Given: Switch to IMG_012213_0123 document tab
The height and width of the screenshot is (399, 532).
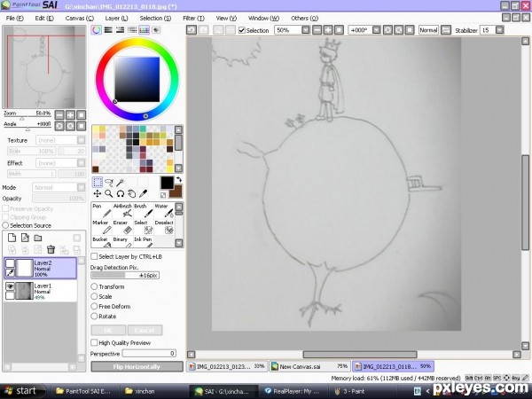Looking at the screenshot, I should pyautogui.click(x=227, y=366).
